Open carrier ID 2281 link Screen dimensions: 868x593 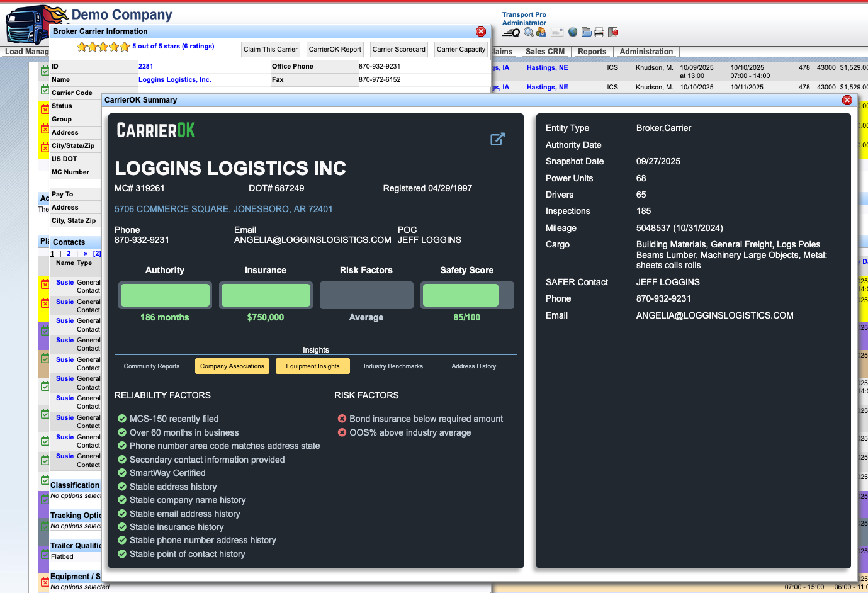click(x=145, y=66)
